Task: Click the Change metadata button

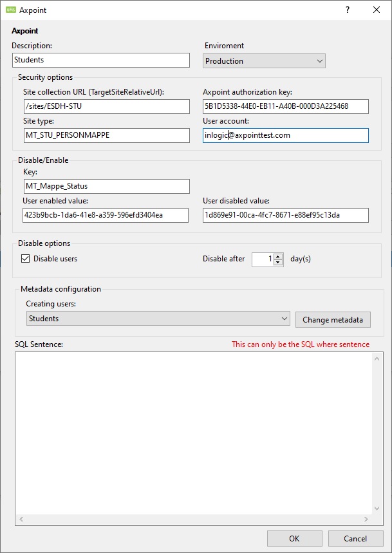Action: (333, 320)
